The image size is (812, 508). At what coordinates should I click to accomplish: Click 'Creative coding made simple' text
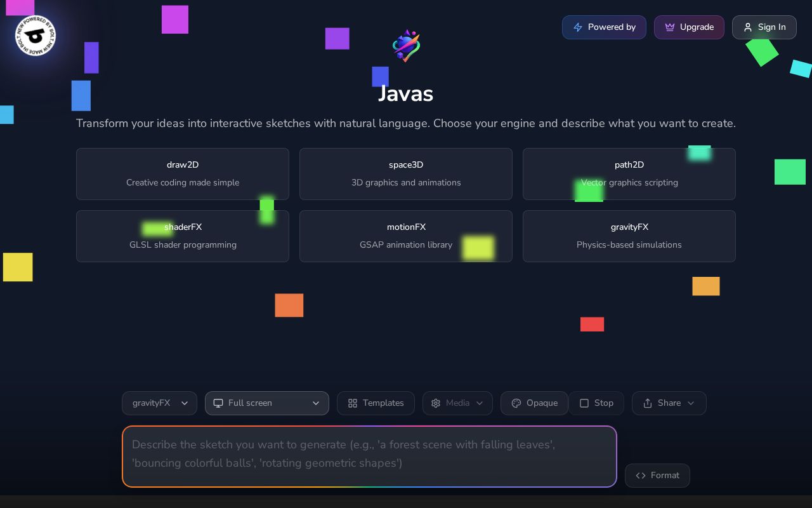[x=183, y=183]
